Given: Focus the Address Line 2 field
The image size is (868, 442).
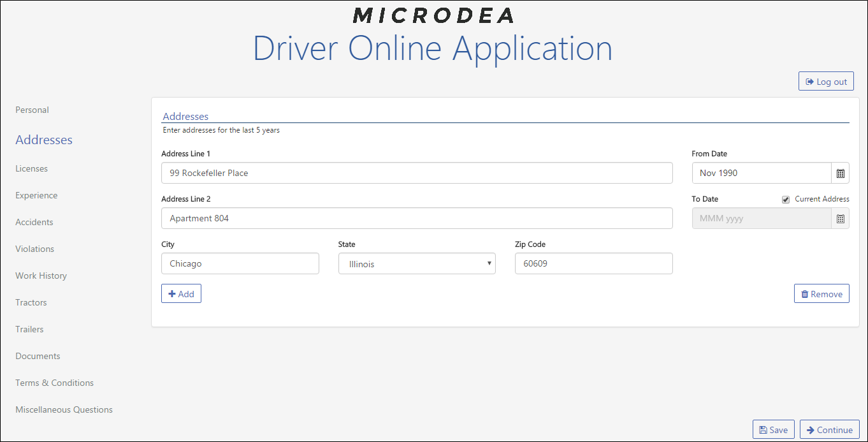Looking at the screenshot, I should [x=417, y=218].
